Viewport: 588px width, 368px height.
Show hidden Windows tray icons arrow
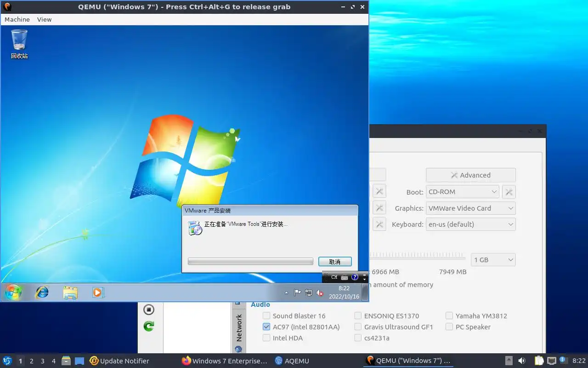[287, 293]
